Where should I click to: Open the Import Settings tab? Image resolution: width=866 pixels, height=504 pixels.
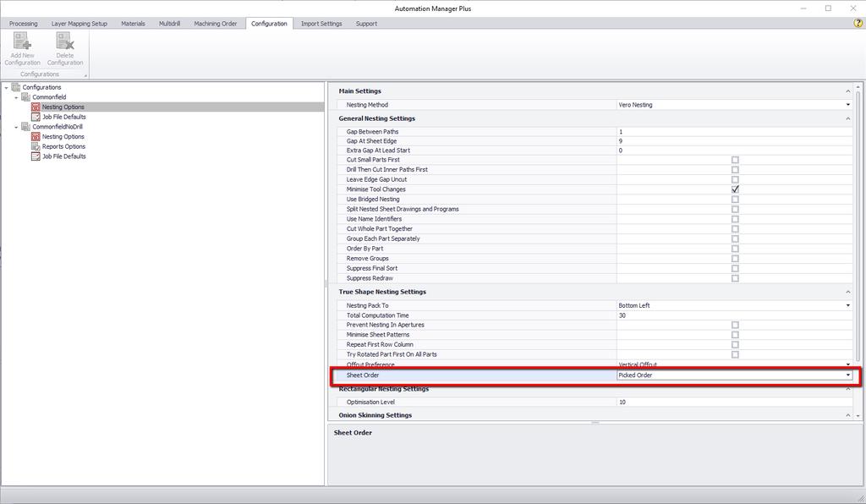pos(321,24)
